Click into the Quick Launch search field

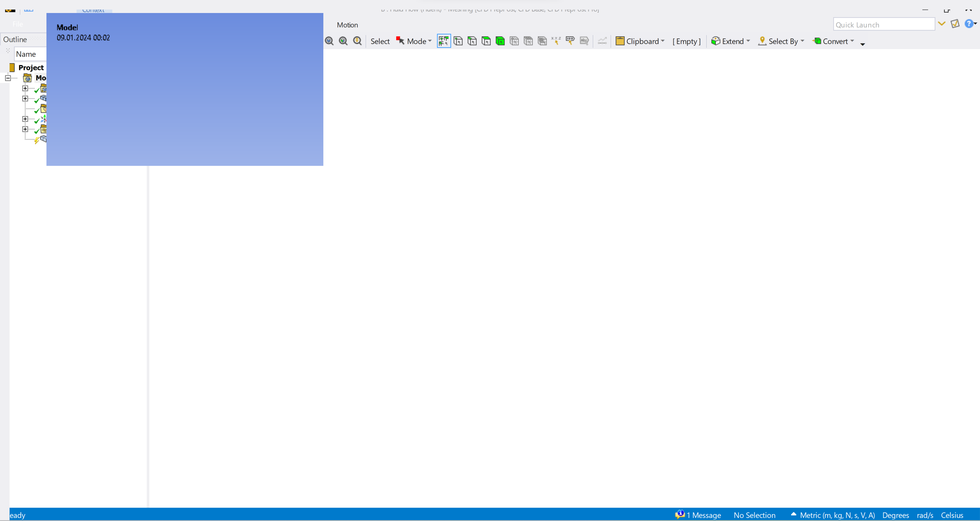[x=883, y=25]
